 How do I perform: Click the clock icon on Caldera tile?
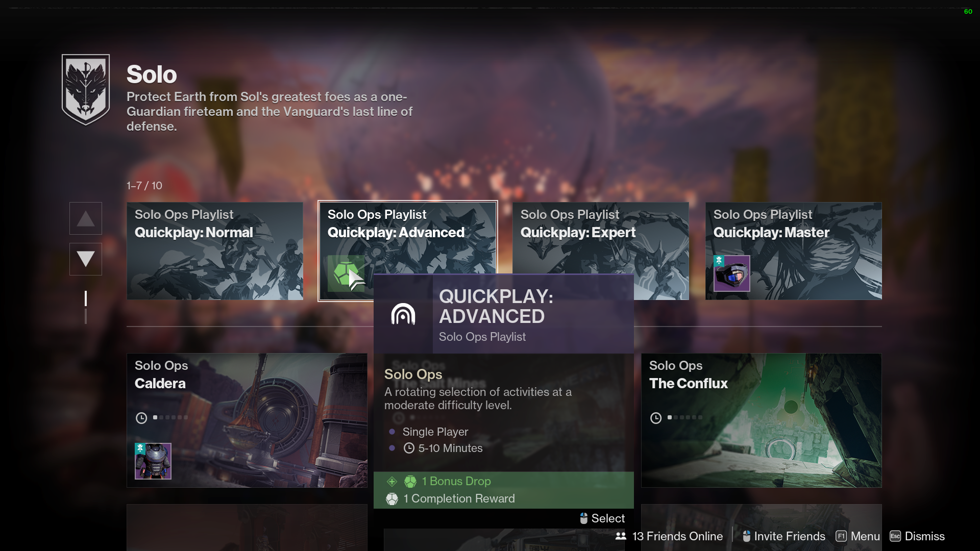tap(141, 418)
